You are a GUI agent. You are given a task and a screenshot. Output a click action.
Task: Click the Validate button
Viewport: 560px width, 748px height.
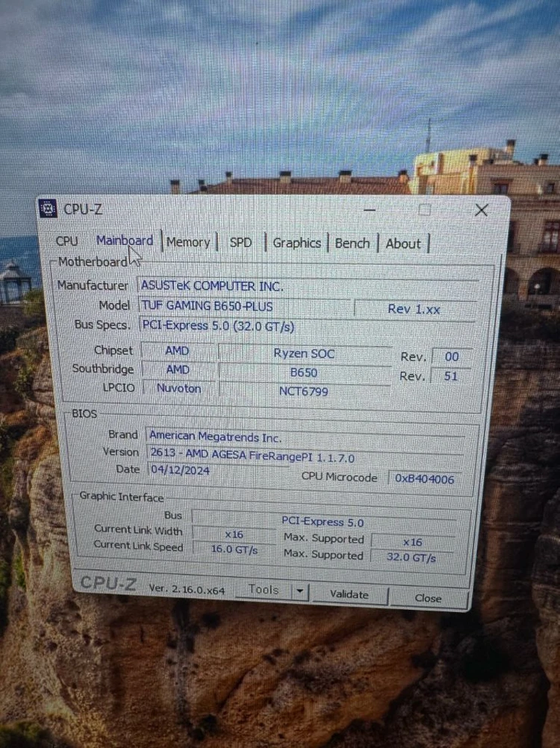pos(349,594)
